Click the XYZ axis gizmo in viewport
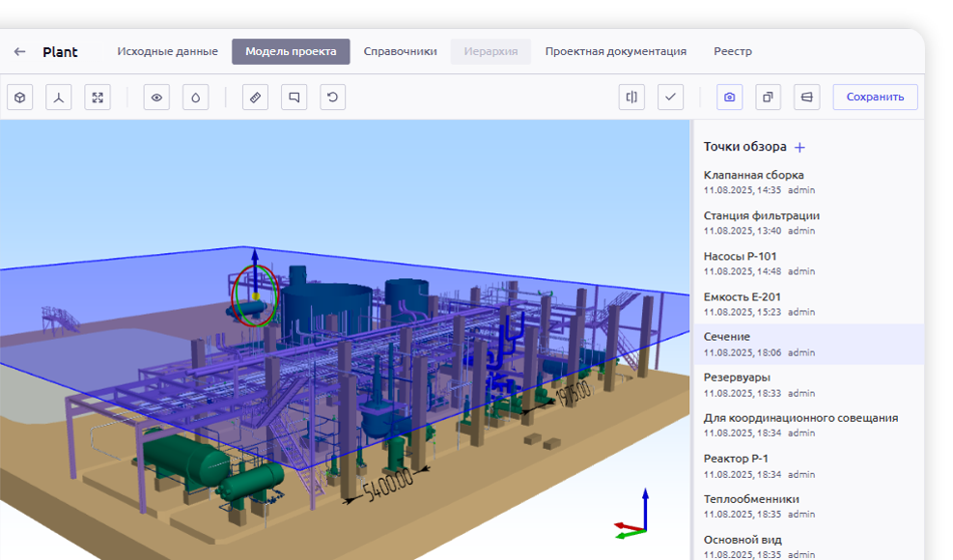The image size is (953, 560). [x=633, y=515]
